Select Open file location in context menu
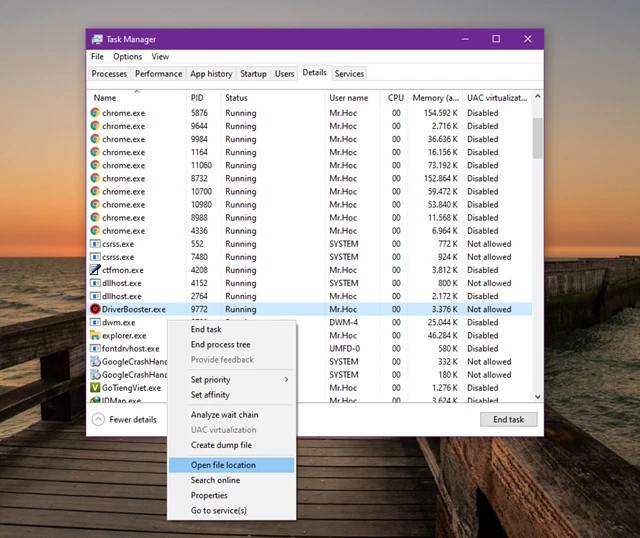Viewport: 640px width, 538px height. point(224,465)
